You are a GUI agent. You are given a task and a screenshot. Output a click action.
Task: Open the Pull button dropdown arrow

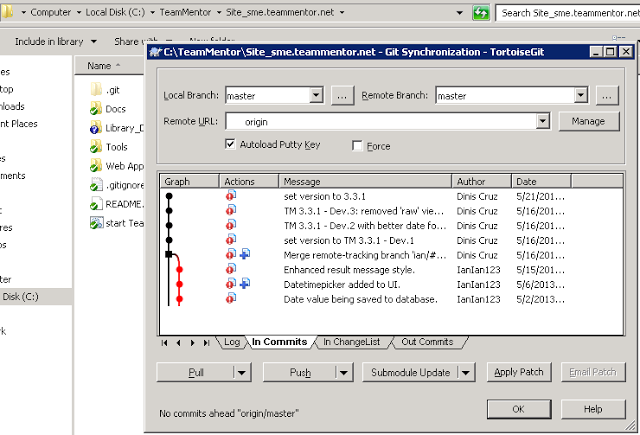[241, 372]
